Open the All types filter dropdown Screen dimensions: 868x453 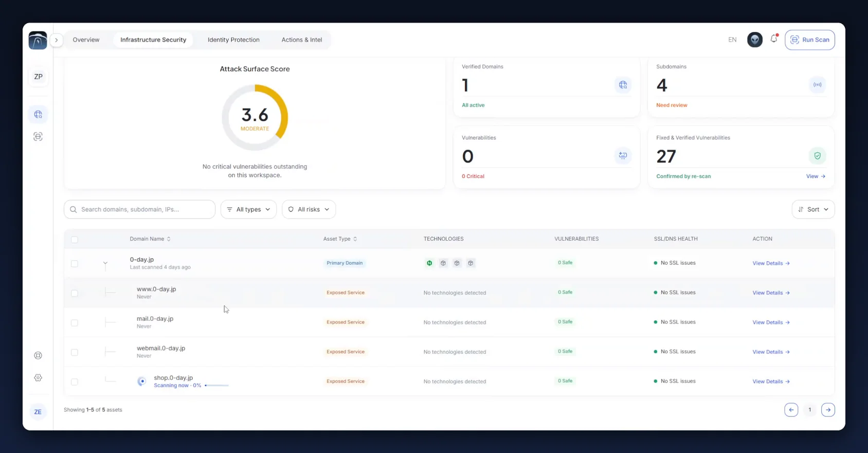[x=248, y=209]
